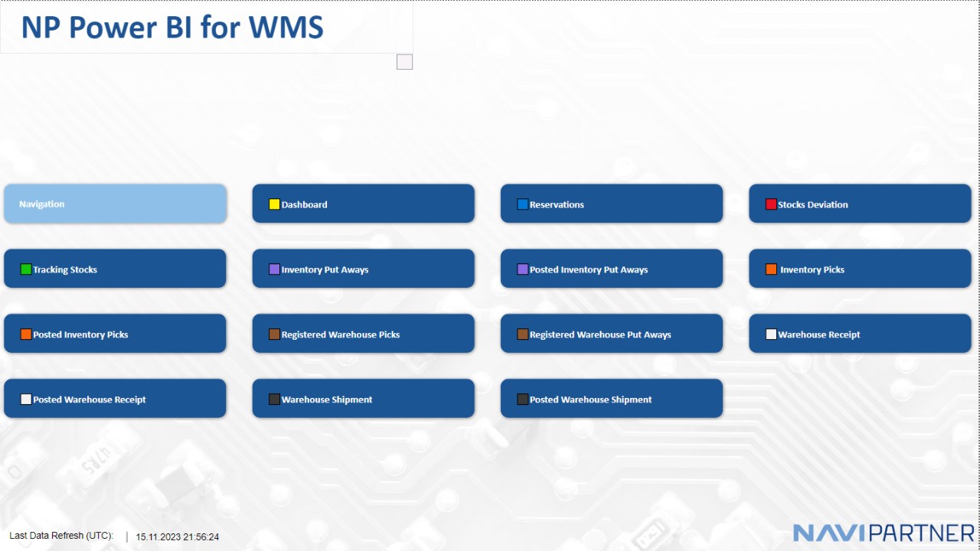
Task: Click the dark icon beside Posted Warehouse Shipment
Action: click(x=522, y=399)
